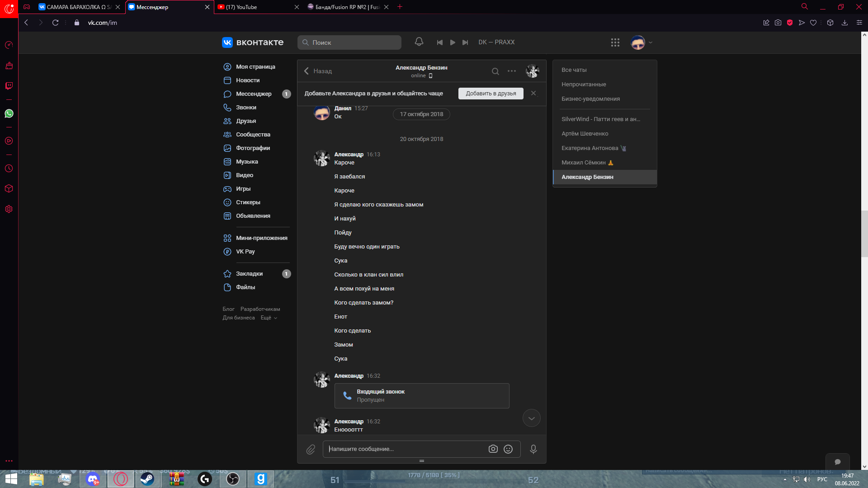868x488 pixels.
Task: Skip to next track in player
Action: tap(465, 42)
